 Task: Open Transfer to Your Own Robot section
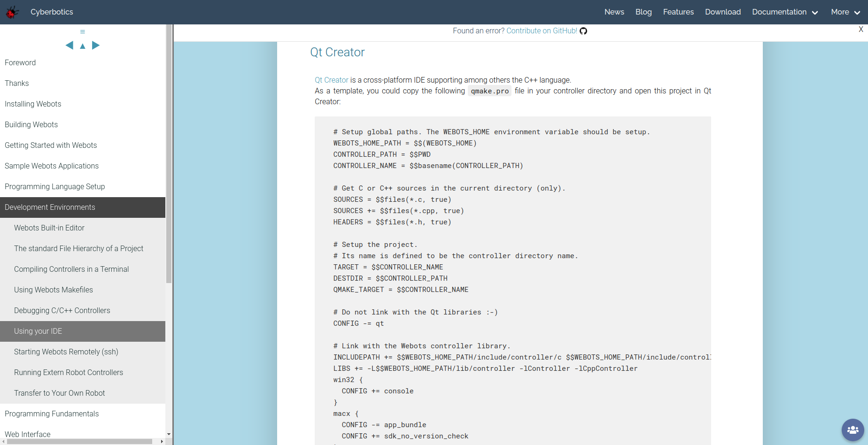(x=83, y=393)
